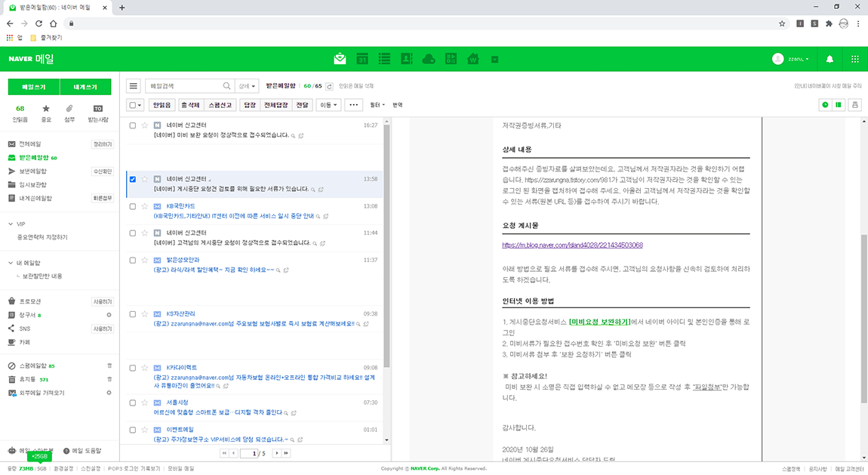The height and width of the screenshot is (475, 868).
Task: Open 임시보관함 drafts folder
Action: point(32,184)
